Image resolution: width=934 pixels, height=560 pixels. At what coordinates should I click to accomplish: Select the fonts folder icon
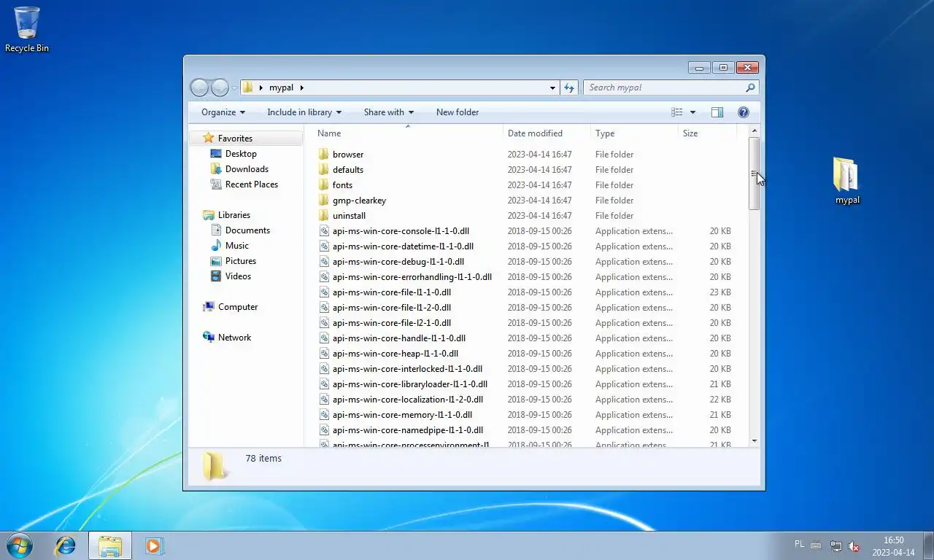324,185
